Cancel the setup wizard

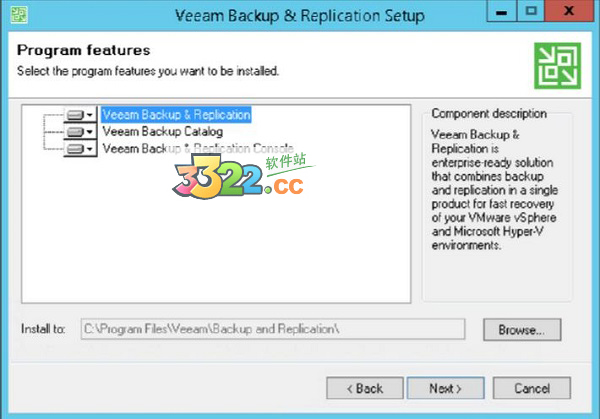(531, 388)
